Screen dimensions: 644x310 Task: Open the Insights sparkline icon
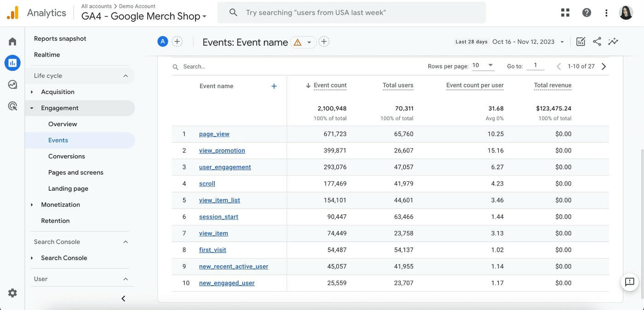pos(613,41)
